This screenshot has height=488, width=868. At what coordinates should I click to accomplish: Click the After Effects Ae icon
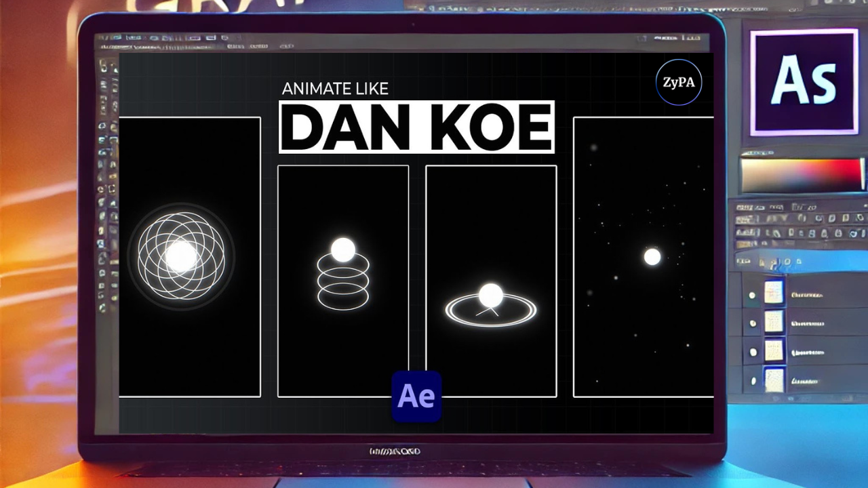click(416, 396)
